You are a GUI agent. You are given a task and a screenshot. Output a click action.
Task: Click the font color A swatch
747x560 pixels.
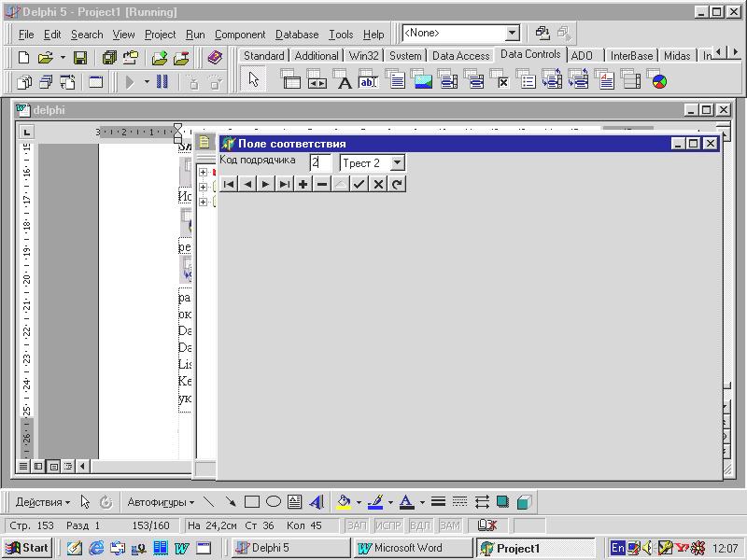[x=406, y=502]
